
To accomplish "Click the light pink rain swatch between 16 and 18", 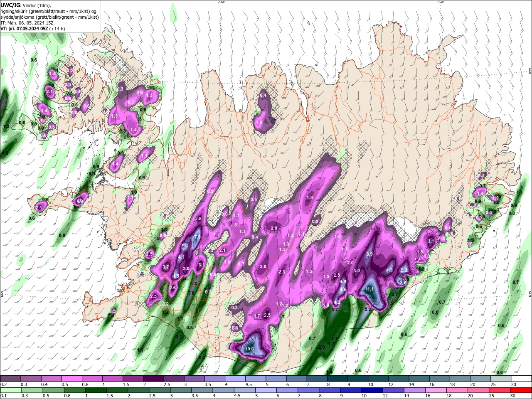I will [x=435, y=390].
